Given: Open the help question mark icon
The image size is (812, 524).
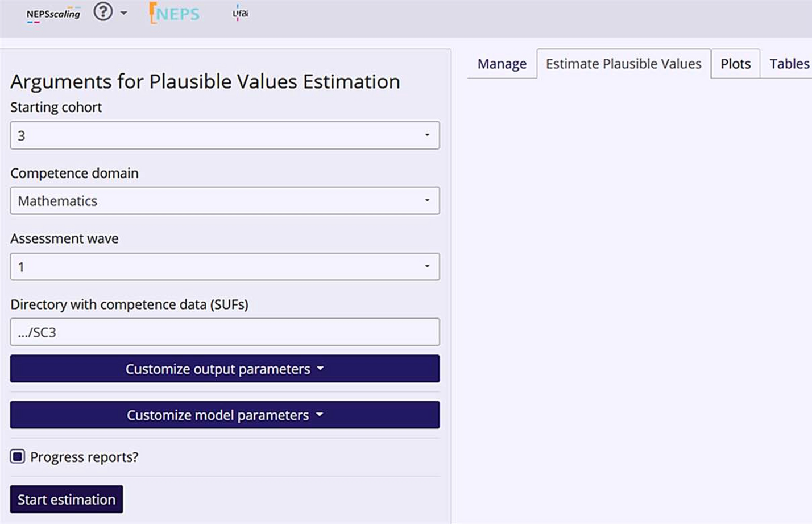Looking at the screenshot, I should click(x=103, y=11).
